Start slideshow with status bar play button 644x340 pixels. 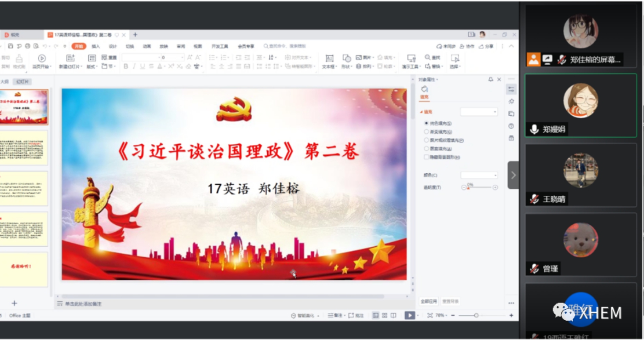point(409,316)
